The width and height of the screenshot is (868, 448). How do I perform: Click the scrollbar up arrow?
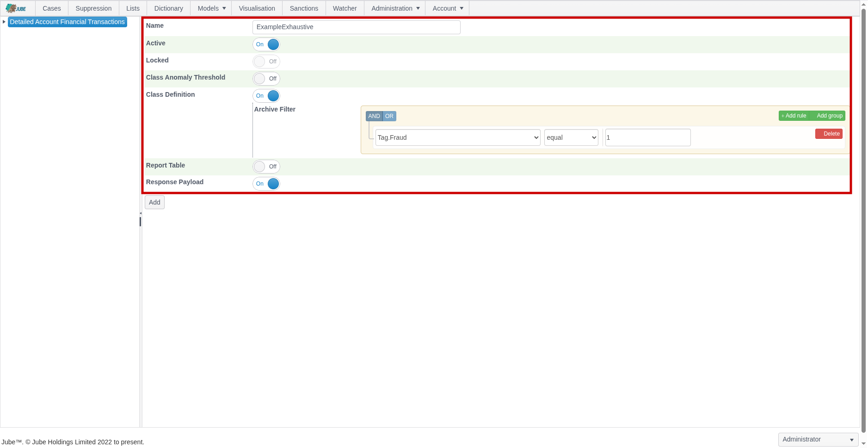click(863, 4)
